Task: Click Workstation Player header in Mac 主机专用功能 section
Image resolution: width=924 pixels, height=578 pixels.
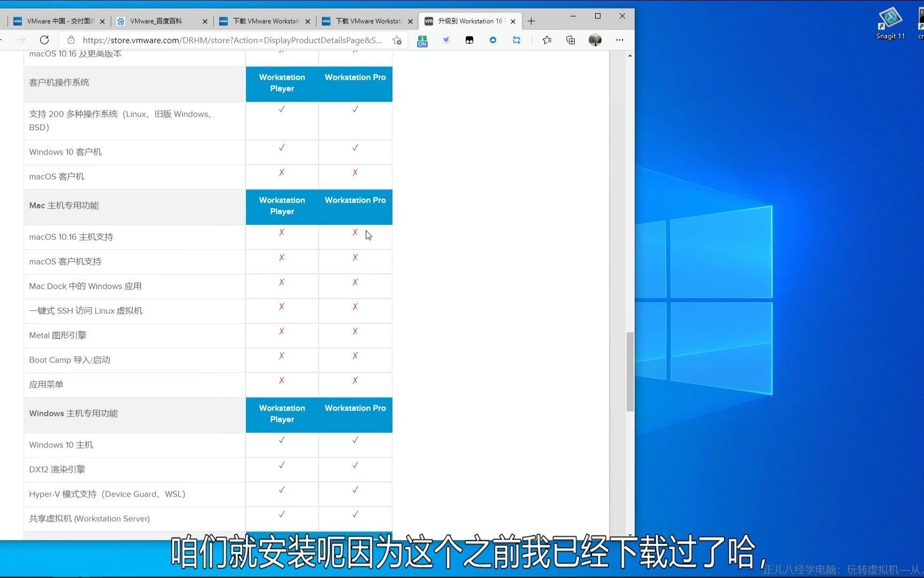Action: tap(282, 206)
